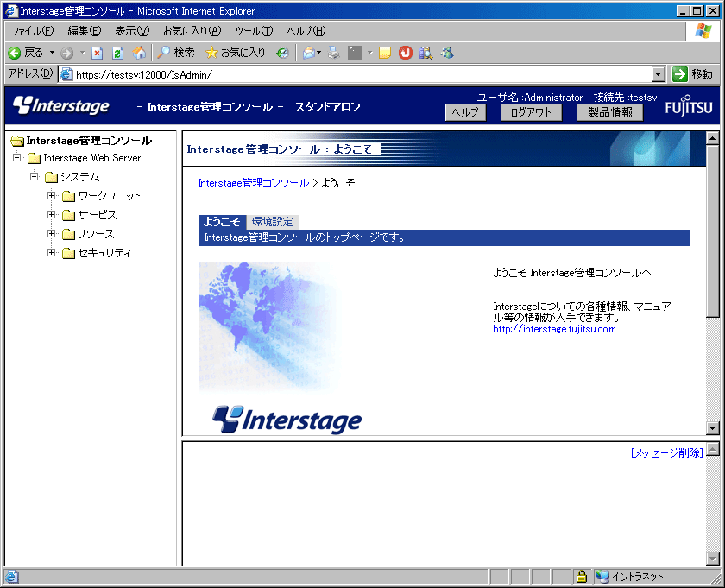Expand the リソース tree node

click(51, 234)
